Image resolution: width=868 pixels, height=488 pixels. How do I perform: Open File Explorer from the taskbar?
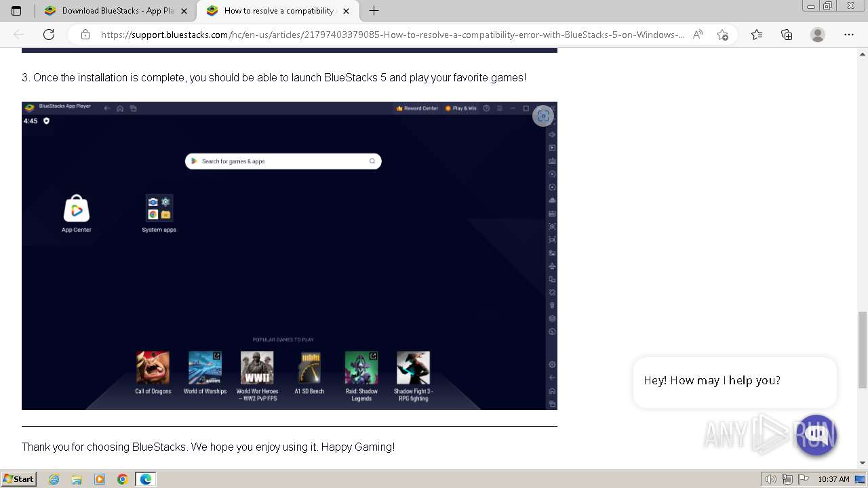pyautogui.click(x=77, y=479)
